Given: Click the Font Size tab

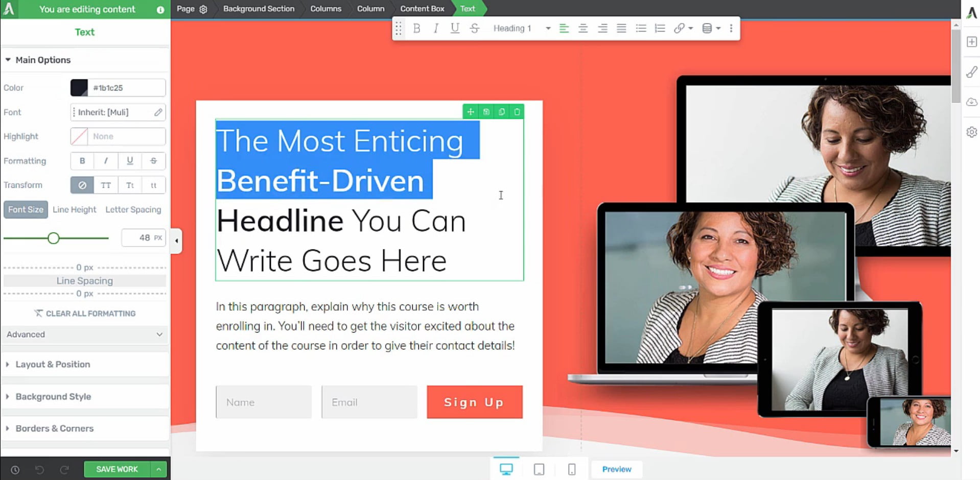Looking at the screenshot, I should (26, 209).
